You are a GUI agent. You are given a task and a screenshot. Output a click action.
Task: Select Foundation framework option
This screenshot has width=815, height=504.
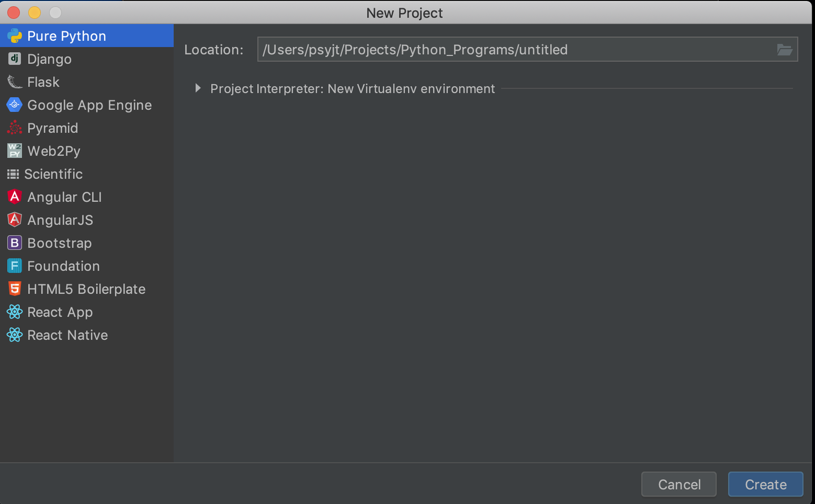[x=62, y=266]
